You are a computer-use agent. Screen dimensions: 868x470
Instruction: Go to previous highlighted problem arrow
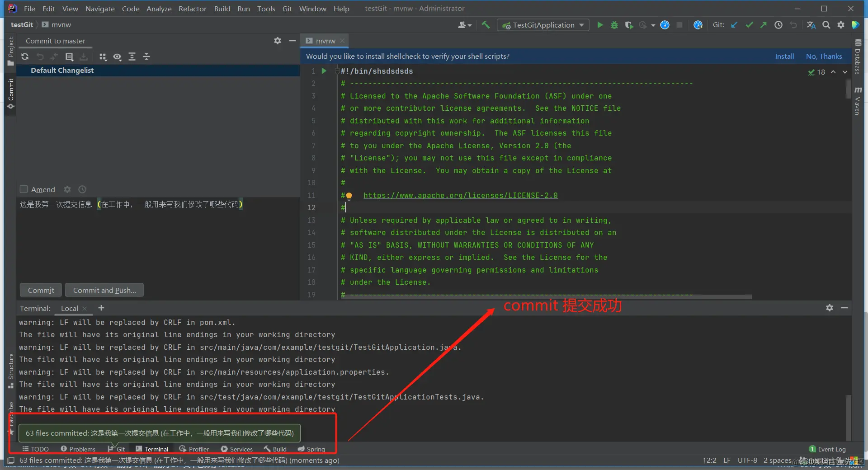point(833,72)
